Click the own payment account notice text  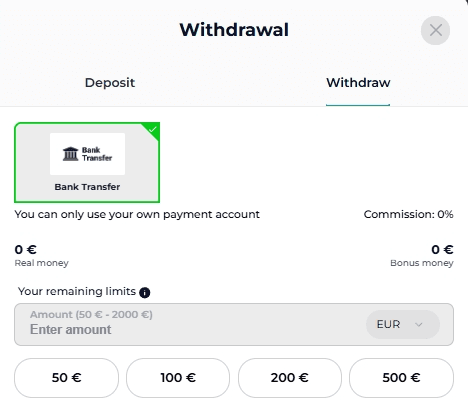137,214
